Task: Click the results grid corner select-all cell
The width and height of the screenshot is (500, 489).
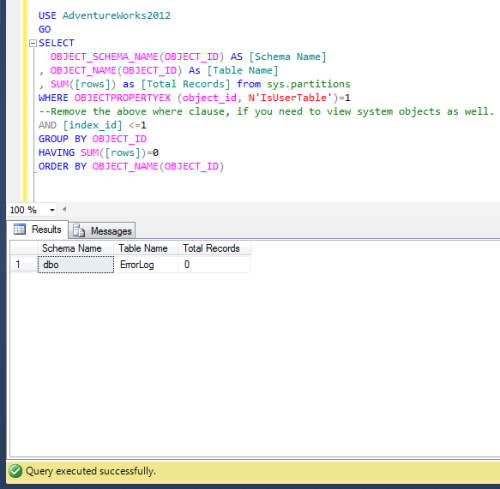Action: (23, 248)
